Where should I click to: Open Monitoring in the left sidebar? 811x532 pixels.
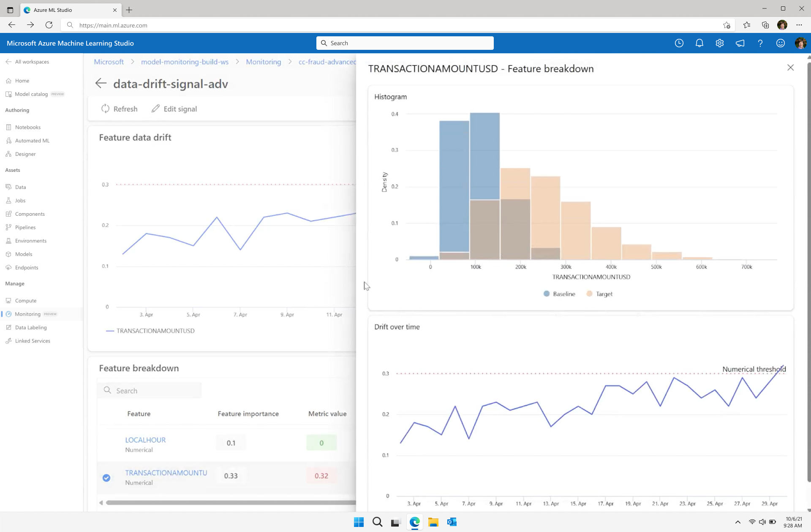[27, 314]
